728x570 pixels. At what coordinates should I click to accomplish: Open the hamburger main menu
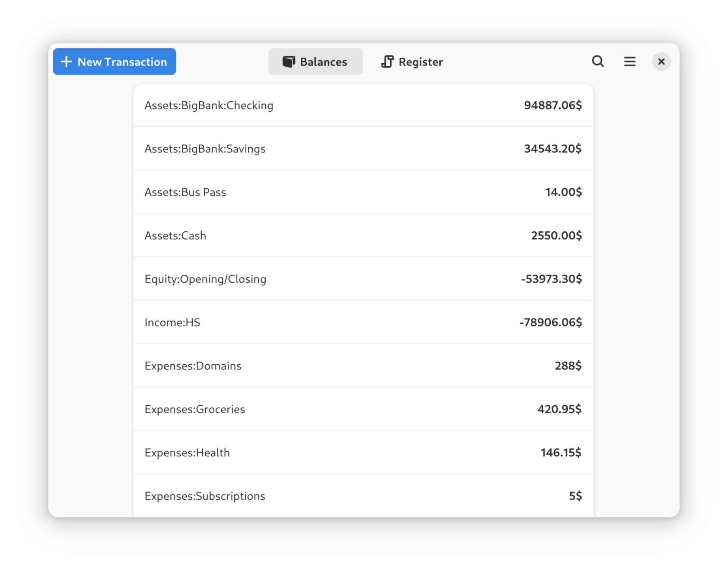[x=629, y=62]
